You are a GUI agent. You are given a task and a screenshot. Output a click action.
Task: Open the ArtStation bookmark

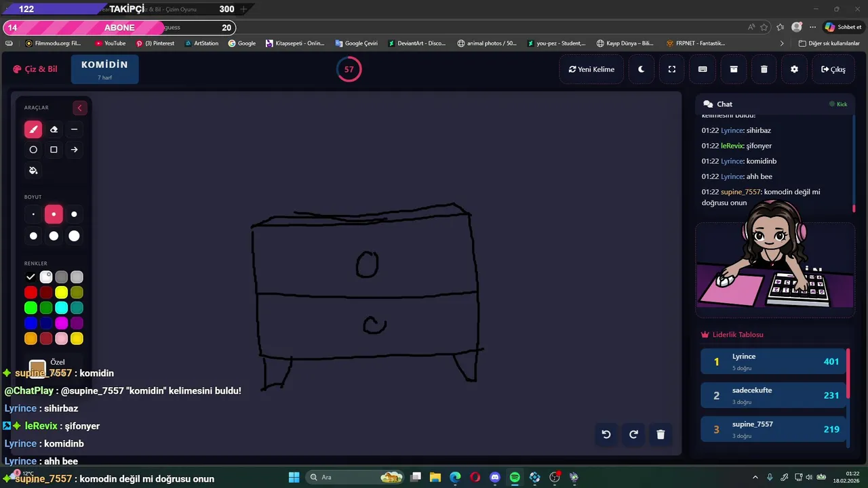click(x=201, y=43)
